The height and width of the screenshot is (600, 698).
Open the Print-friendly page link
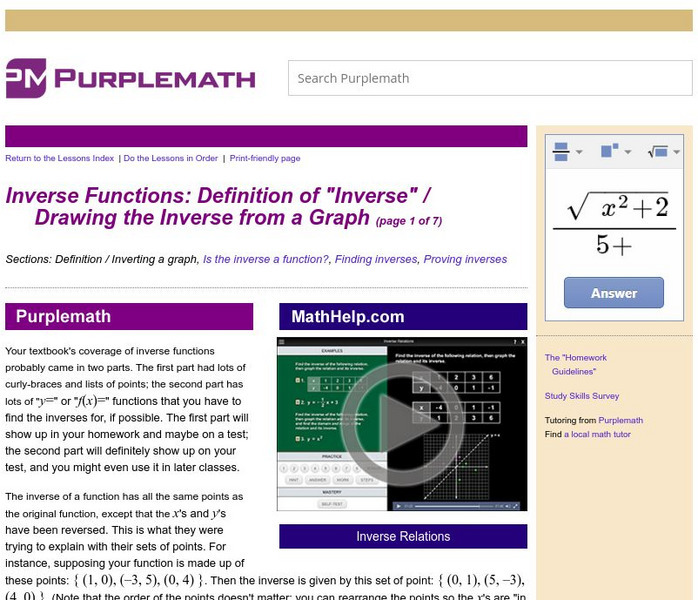coord(265,158)
